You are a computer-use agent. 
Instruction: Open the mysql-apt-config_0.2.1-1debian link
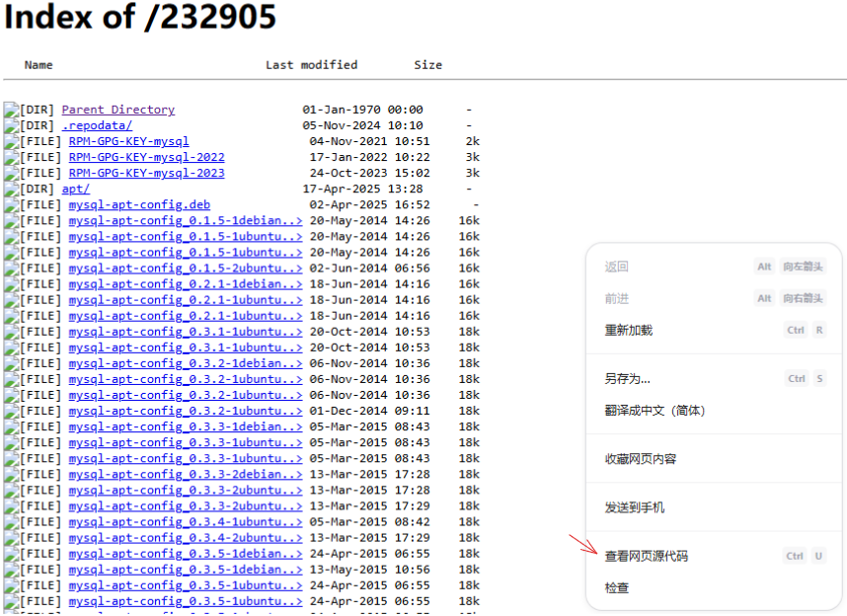click(x=186, y=284)
